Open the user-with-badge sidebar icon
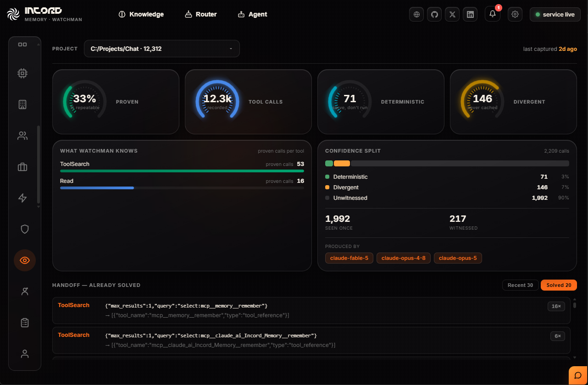Viewport: 588px width, 385px height. coord(25,291)
